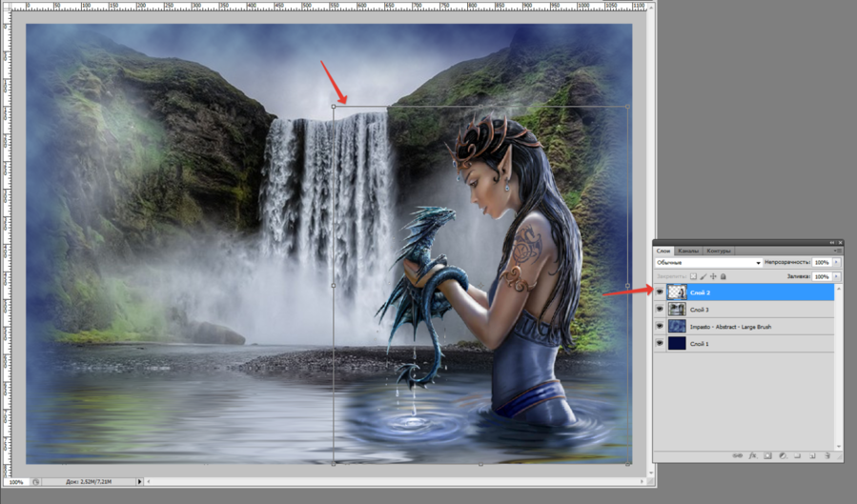This screenshot has height=504, width=857.
Task: Enable lock image pixels brush icon
Action: click(x=704, y=277)
